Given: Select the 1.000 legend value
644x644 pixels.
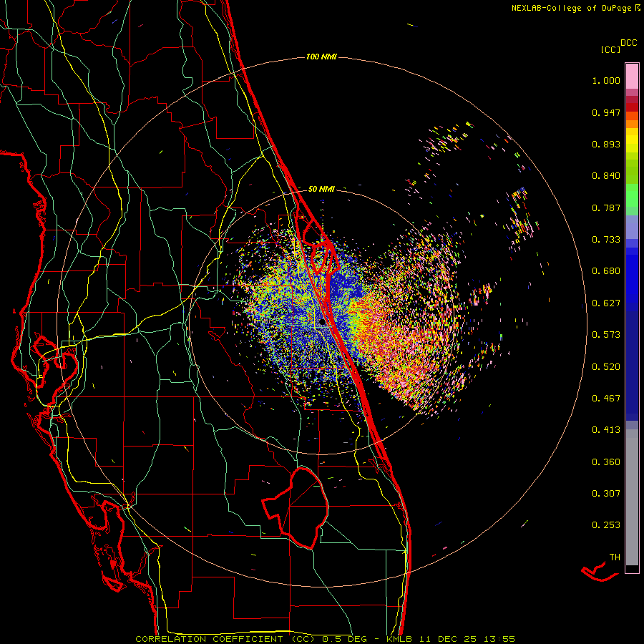Looking at the screenshot, I should point(606,80).
